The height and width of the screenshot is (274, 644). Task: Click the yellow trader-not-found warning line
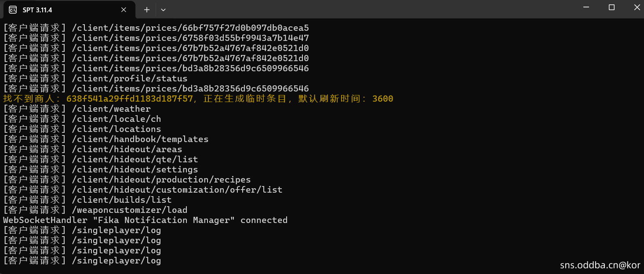pyautogui.click(x=198, y=99)
